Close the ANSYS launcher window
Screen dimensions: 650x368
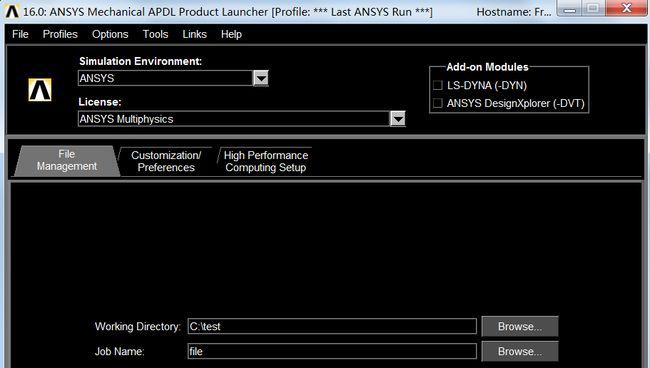point(626,8)
